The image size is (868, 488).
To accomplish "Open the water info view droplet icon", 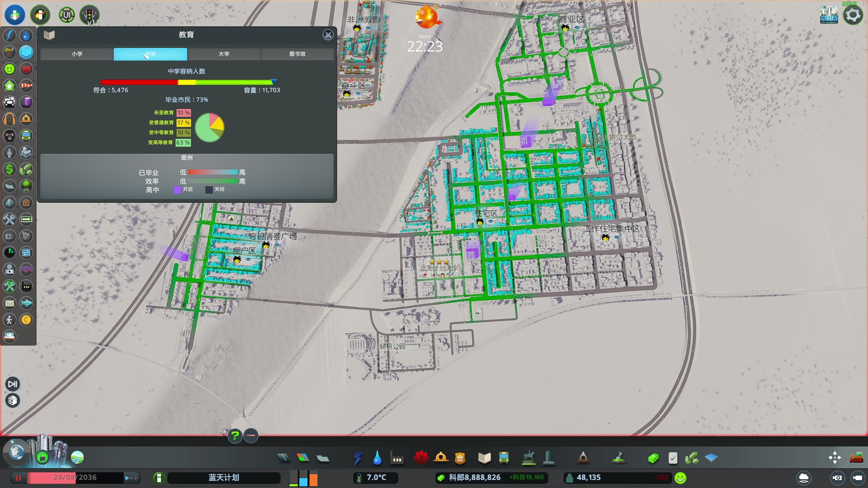I will tap(26, 36).
